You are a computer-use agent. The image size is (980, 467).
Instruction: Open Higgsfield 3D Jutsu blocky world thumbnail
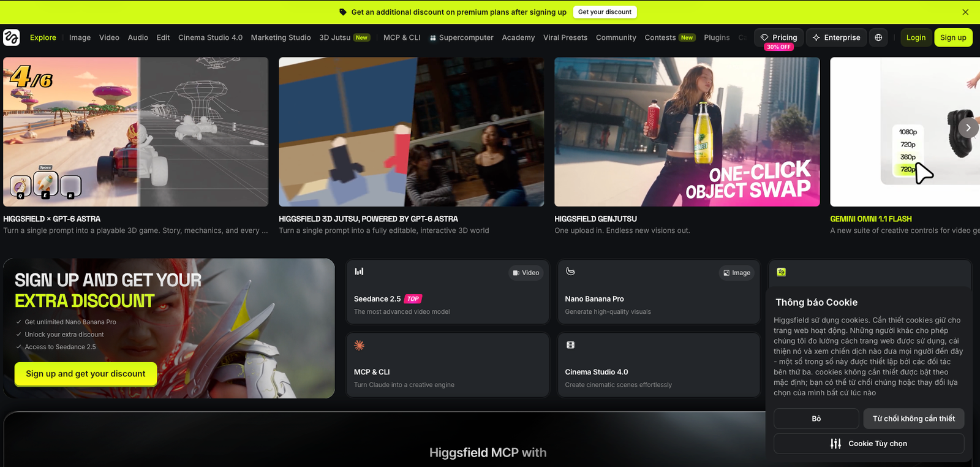click(x=411, y=132)
